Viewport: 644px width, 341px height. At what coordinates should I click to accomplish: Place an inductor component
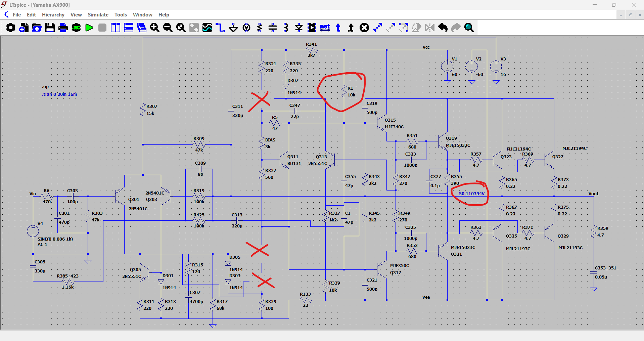[286, 28]
